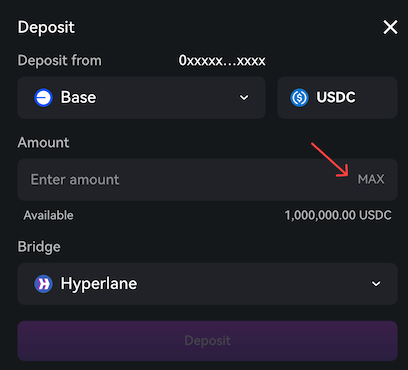Expand the Base network chevron
The image size is (408, 370).
pyautogui.click(x=244, y=98)
